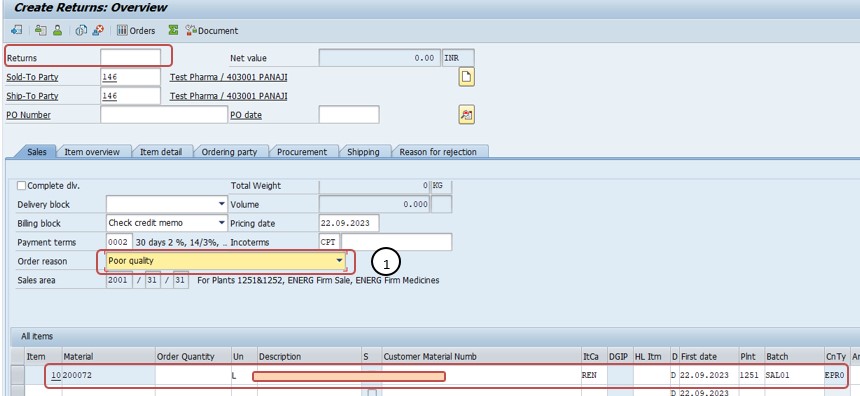Screen dimensions: 860x396
Task: Click the Payment terms field 0002
Action: click(x=120, y=242)
